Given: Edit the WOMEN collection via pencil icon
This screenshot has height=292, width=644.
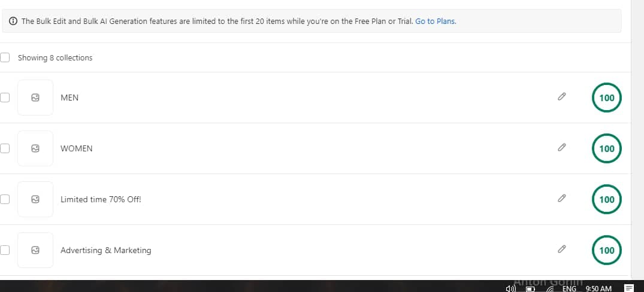Looking at the screenshot, I should coord(561,147).
